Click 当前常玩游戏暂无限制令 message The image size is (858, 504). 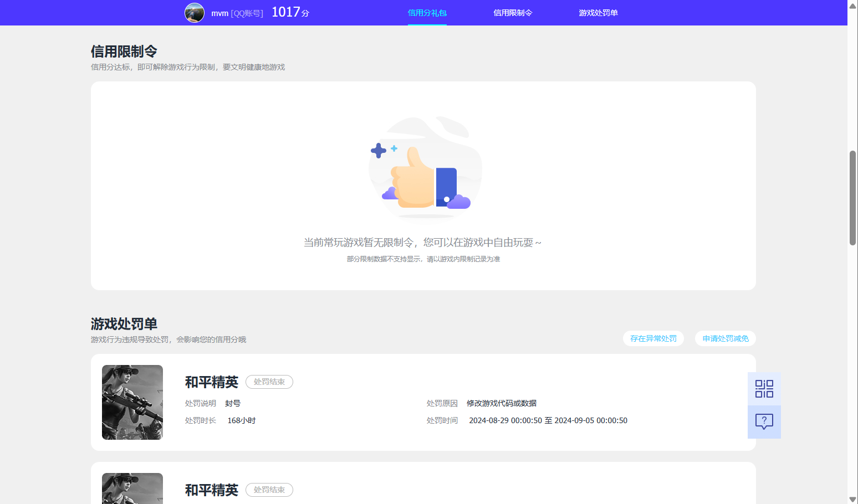tap(422, 243)
